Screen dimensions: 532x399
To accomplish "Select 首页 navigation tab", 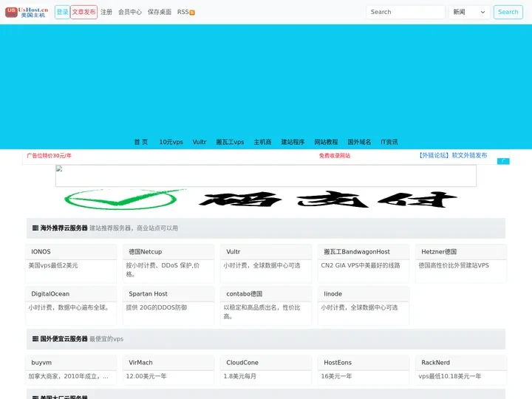I will 141,142.
